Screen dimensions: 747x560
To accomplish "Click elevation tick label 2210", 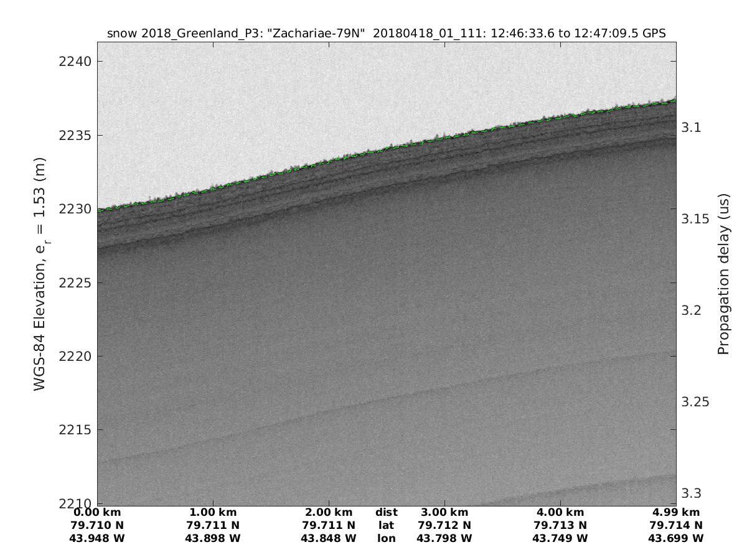I will point(75,503).
